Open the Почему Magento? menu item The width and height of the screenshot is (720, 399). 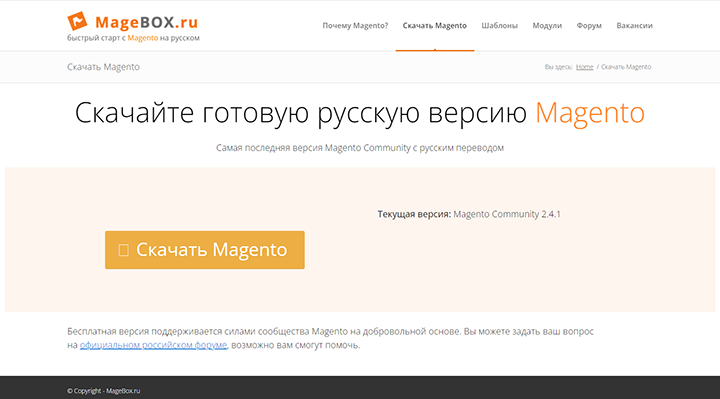355,26
